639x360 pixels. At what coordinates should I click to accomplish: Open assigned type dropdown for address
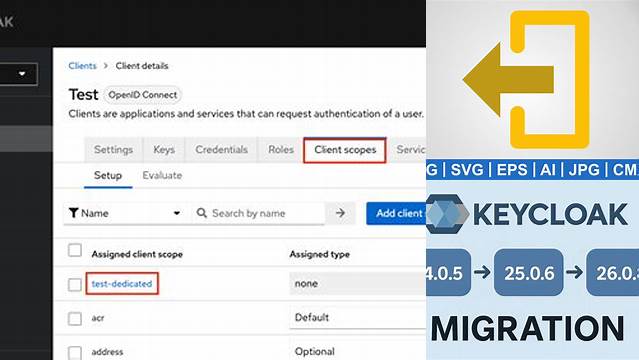point(358,351)
